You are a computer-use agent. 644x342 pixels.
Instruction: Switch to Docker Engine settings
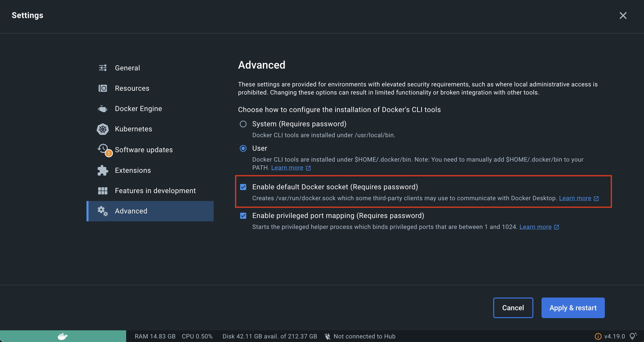(x=138, y=109)
